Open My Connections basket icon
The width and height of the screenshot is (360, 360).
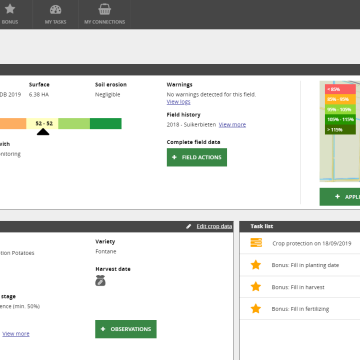coord(105,9)
